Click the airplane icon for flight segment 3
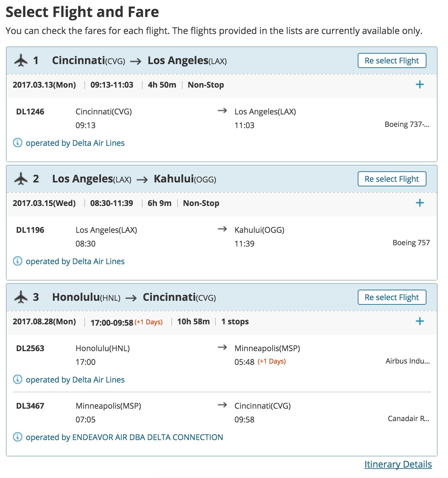Viewport: 448px width, 478px height. [x=21, y=298]
